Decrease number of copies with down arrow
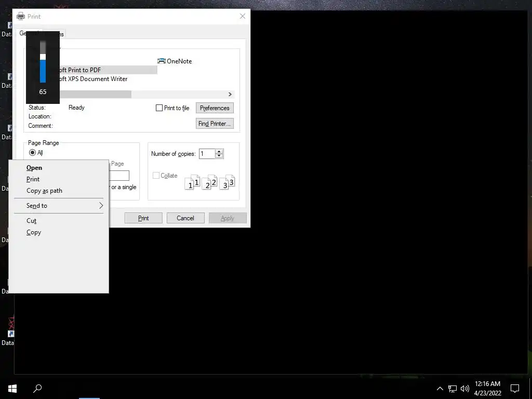This screenshot has height=399, width=532. click(219, 156)
